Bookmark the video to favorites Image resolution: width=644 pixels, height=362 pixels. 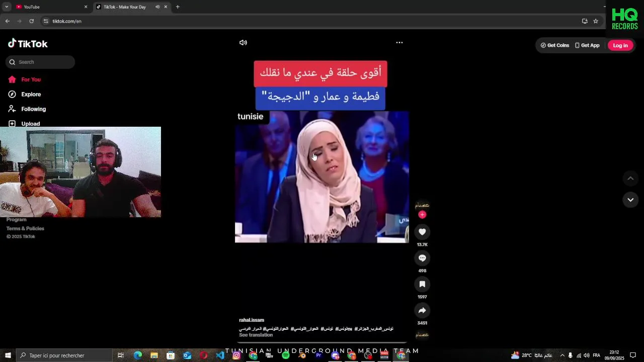[x=422, y=284]
